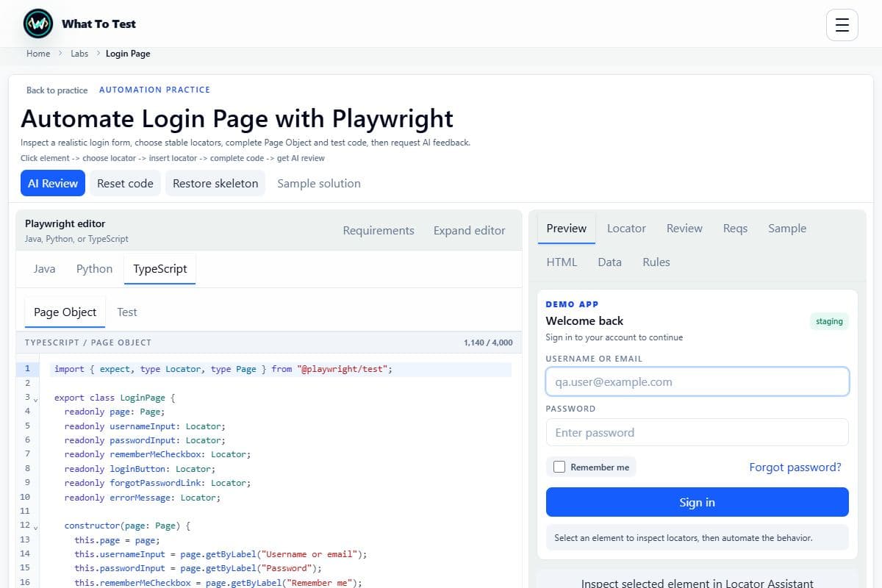Screen dimensions: 882x588
Task: Open the Rules tab
Action: click(x=656, y=262)
